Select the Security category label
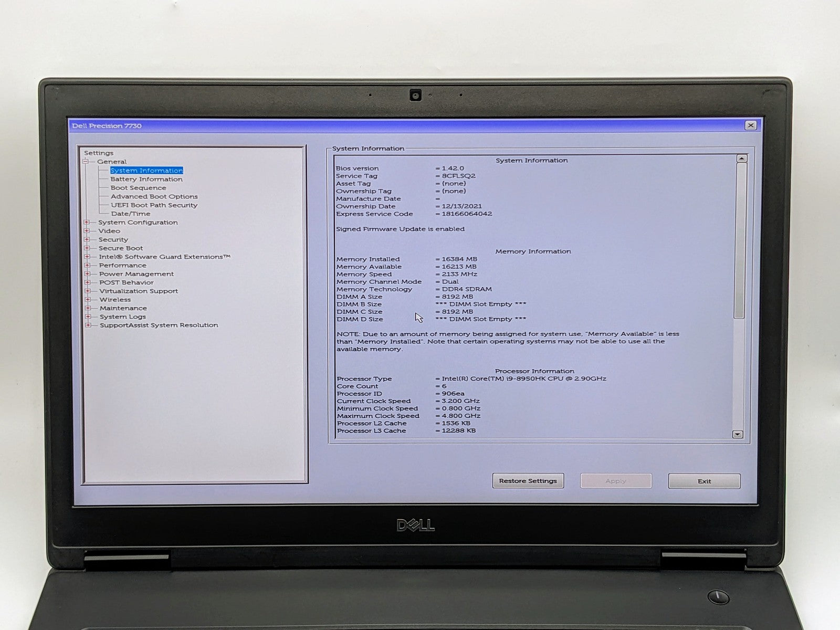840x630 pixels. click(x=113, y=239)
